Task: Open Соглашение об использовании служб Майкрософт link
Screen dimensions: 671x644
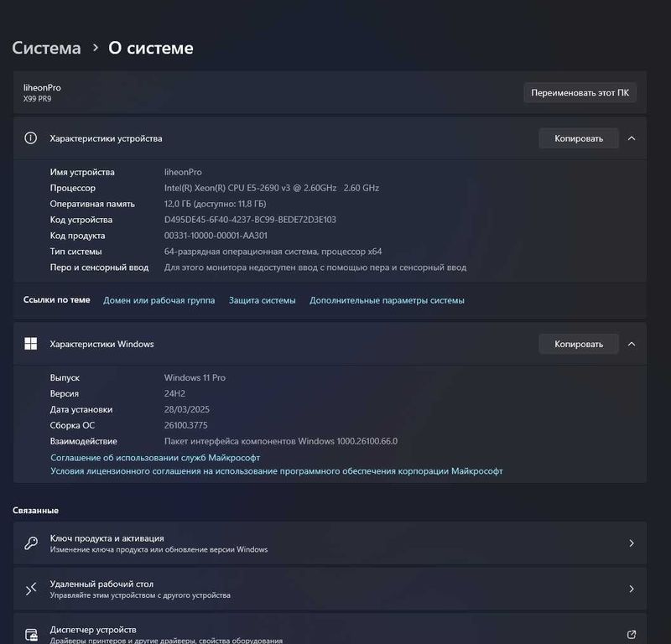Action: click(x=155, y=458)
